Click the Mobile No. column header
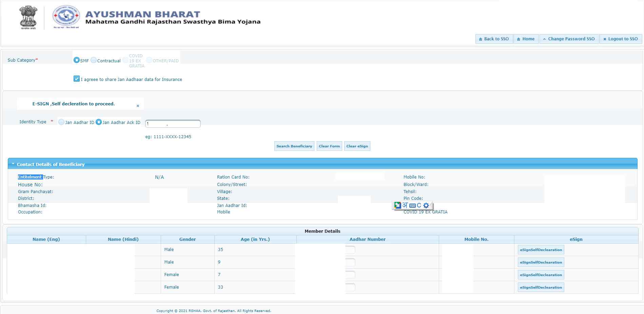Image resolution: width=644 pixels, height=314 pixels. click(x=476, y=239)
